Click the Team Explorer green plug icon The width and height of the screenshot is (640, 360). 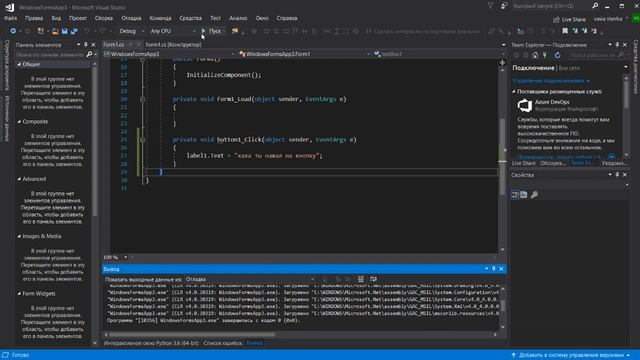544,55
